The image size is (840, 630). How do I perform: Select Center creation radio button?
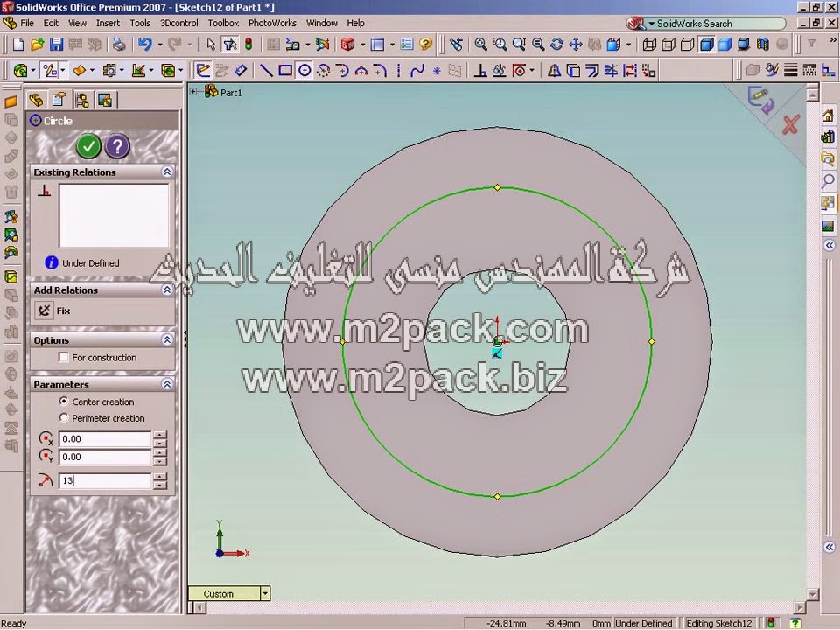pos(64,402)
